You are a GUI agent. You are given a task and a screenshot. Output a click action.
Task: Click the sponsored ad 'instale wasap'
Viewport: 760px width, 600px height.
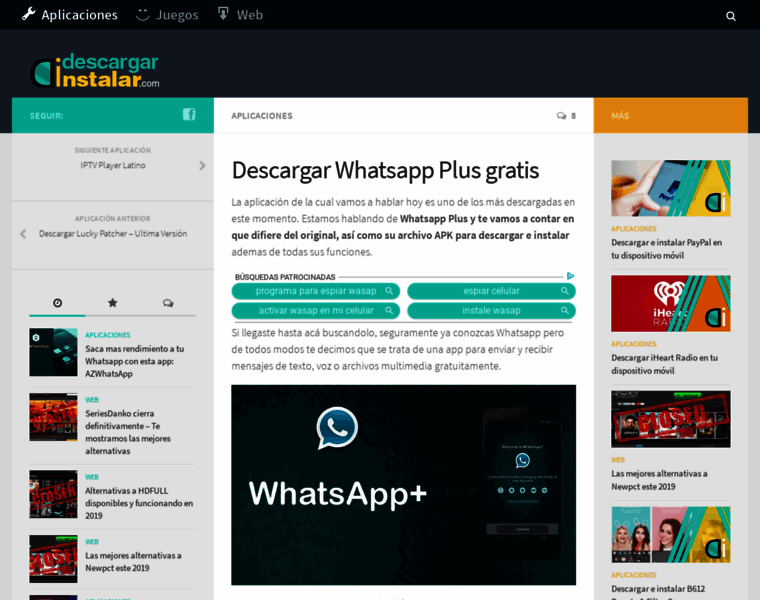(491, 311)
